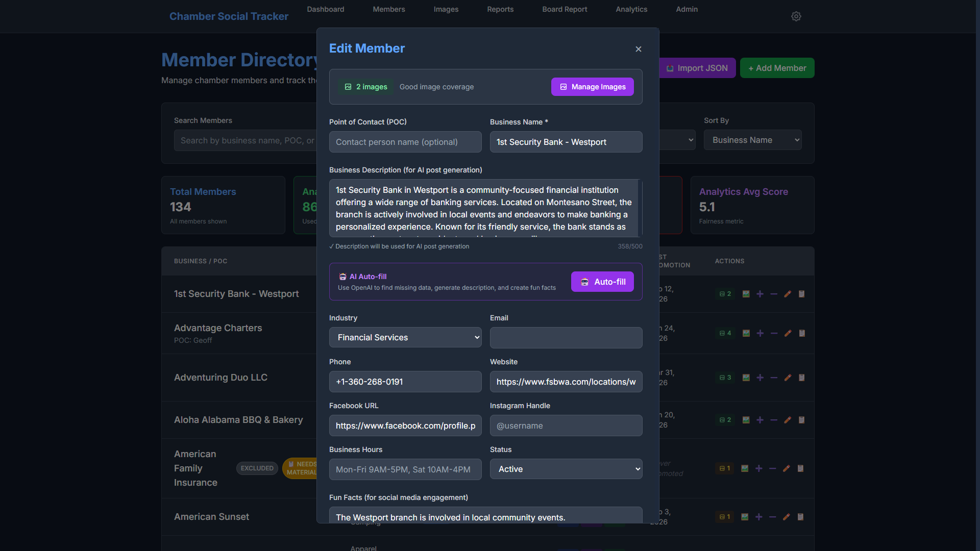
Task: Click the AI Auto-fill button
Action: tap(602, 282)
